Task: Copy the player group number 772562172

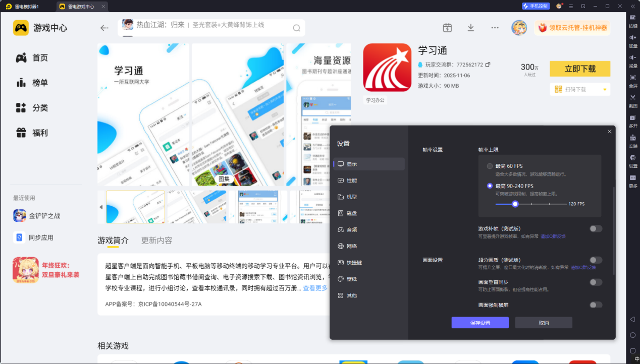Action: [488, 65]
